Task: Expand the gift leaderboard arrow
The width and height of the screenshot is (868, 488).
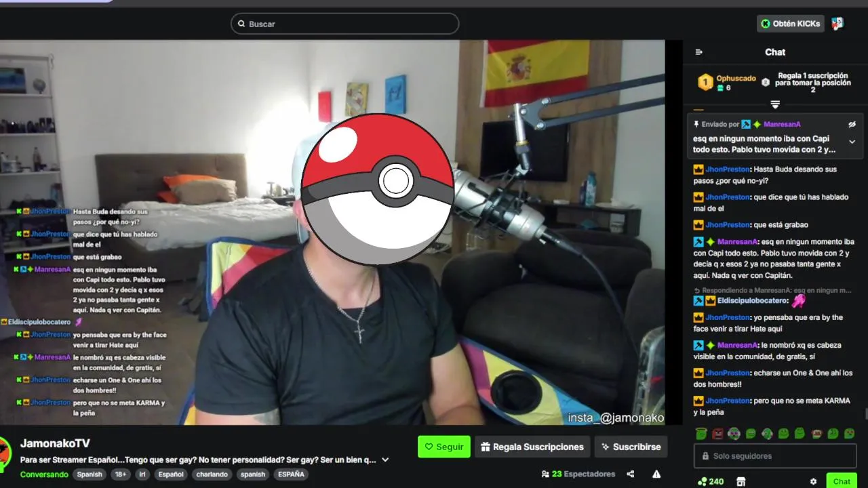Action: pyautogui.click(x=775, y=104)
